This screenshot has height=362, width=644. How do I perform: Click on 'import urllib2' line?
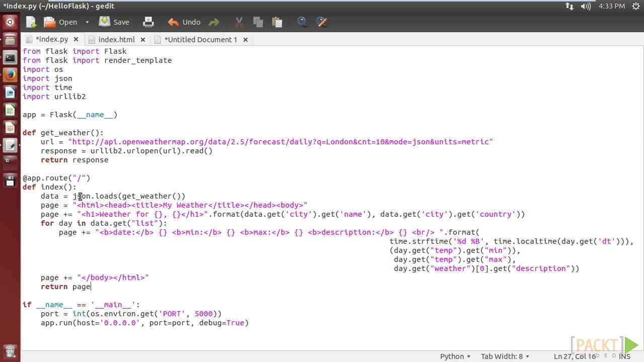tap(54, 97)
